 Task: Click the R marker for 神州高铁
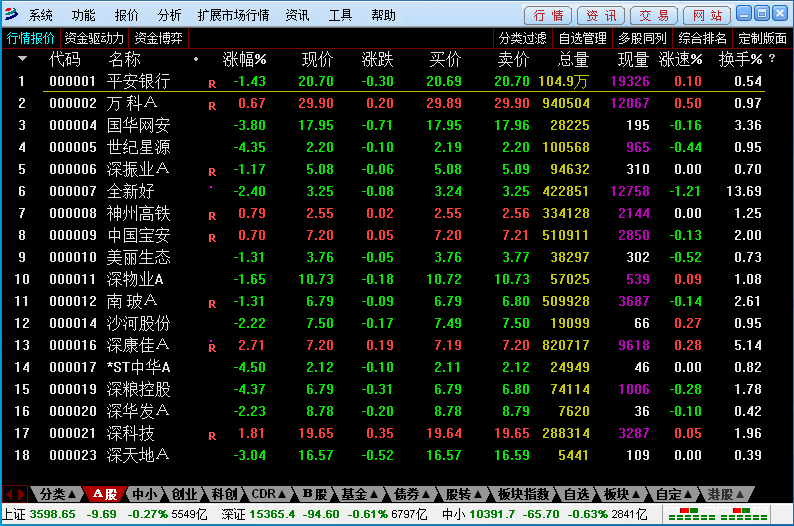point(212,216)
